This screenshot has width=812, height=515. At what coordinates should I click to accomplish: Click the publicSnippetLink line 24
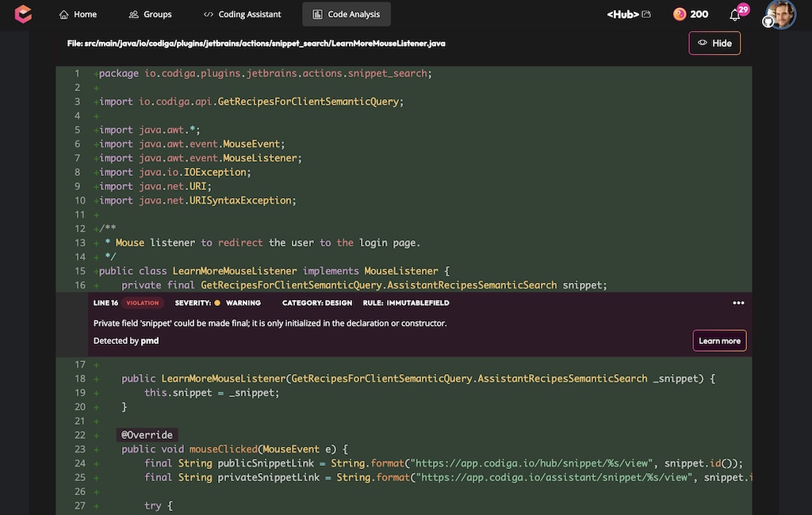[443, 463]
